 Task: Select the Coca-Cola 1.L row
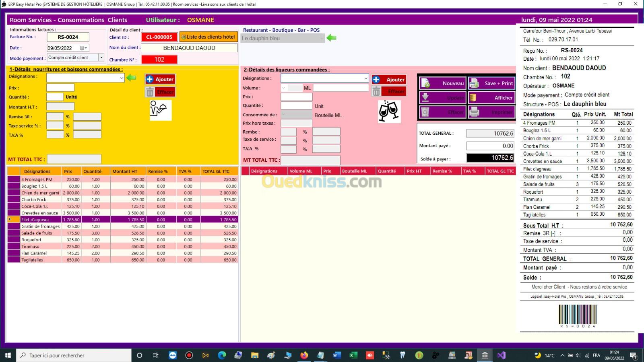[123, 206]
